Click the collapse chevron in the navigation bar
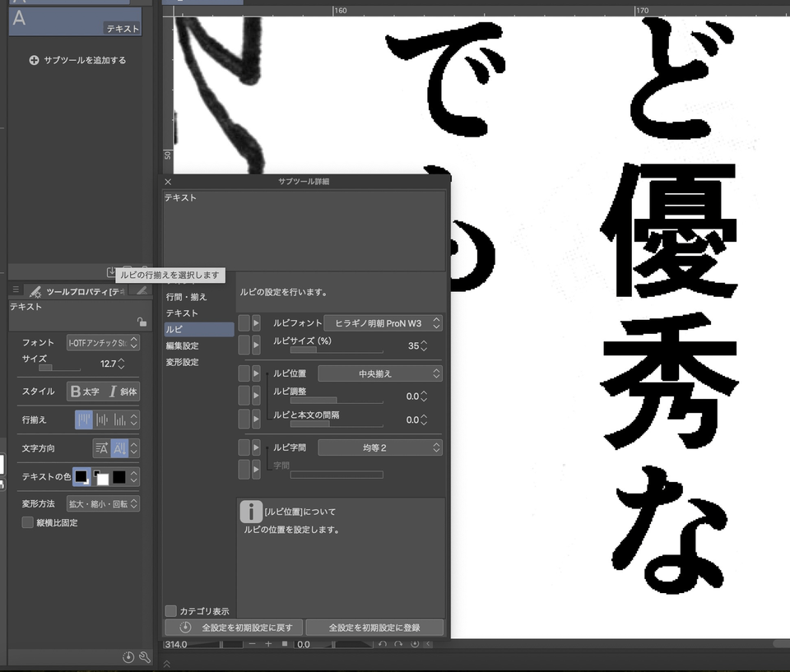Viewport: 790px width, 672px height. tap(428, 644)
